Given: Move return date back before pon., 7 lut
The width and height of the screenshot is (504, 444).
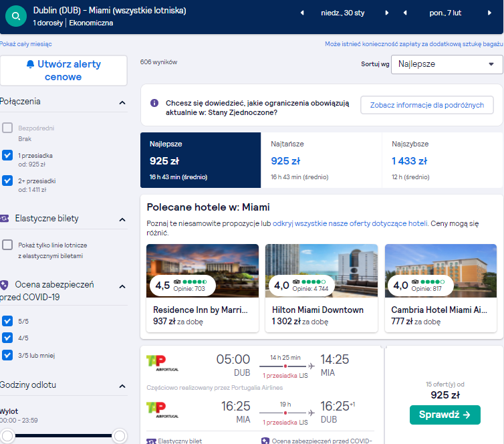Looking at the screenshot, I should (405, 13).
